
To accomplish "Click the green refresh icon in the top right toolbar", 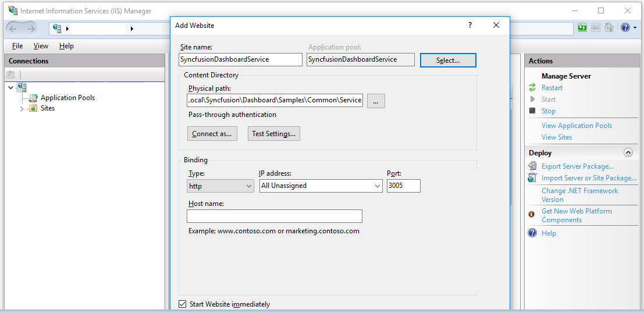I will coord(582,27).
